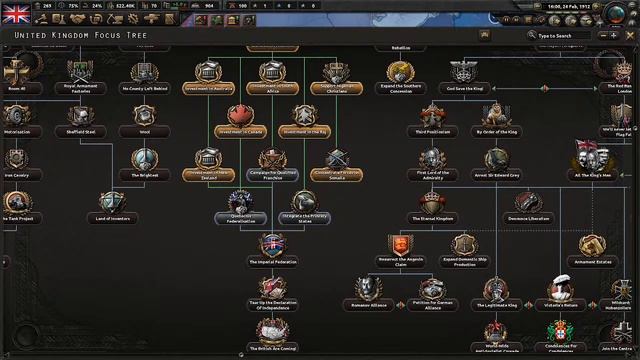Select the Support Nigerian Christians focus

click(x=337, y=78)
